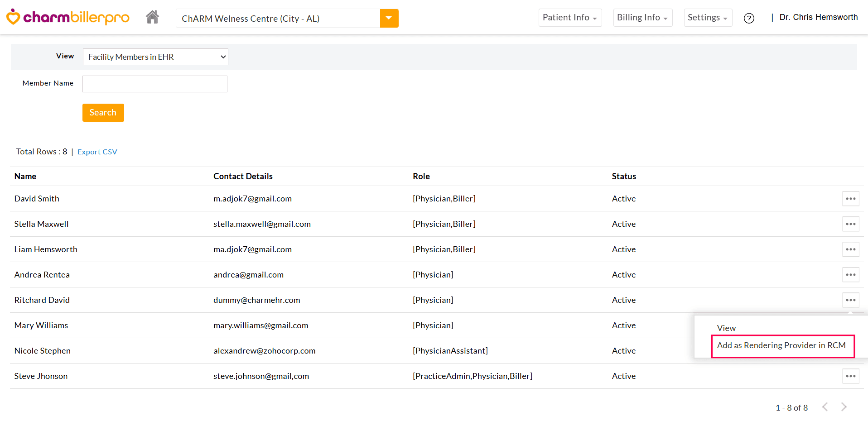Open more options for David Smith
868x445 pixels.
[851, 199]
